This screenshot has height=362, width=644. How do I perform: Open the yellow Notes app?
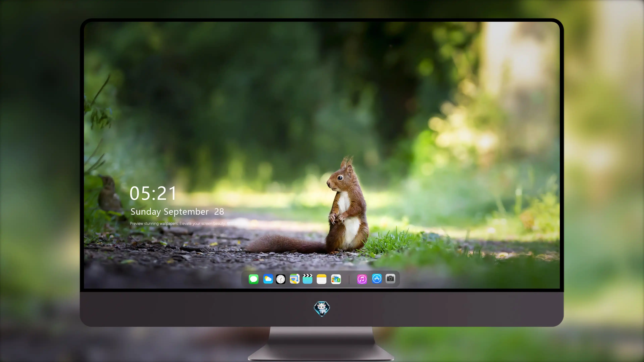pos(321,279)
